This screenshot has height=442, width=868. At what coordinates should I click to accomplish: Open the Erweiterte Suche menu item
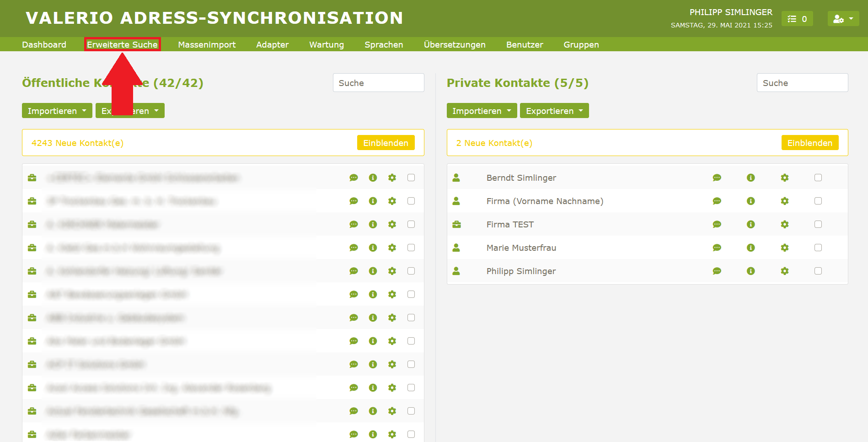122,44
